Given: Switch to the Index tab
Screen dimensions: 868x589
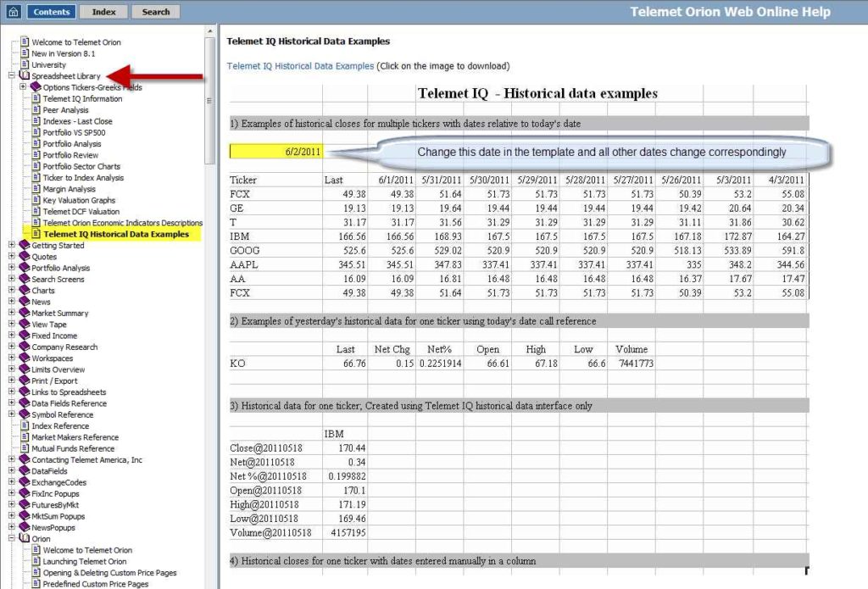Looking at the screenshot, I should (x=103, y=12).
